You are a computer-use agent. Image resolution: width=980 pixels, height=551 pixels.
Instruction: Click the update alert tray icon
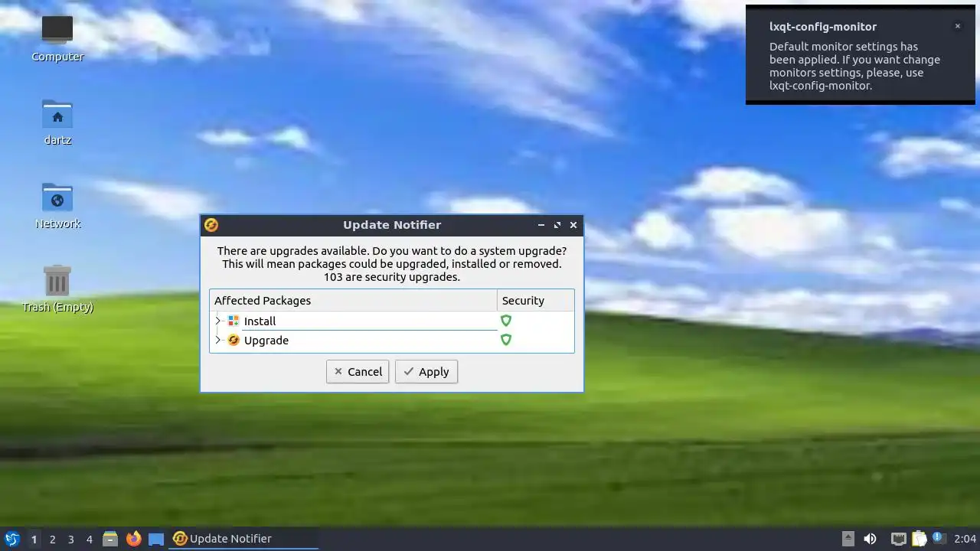(938, 539)
